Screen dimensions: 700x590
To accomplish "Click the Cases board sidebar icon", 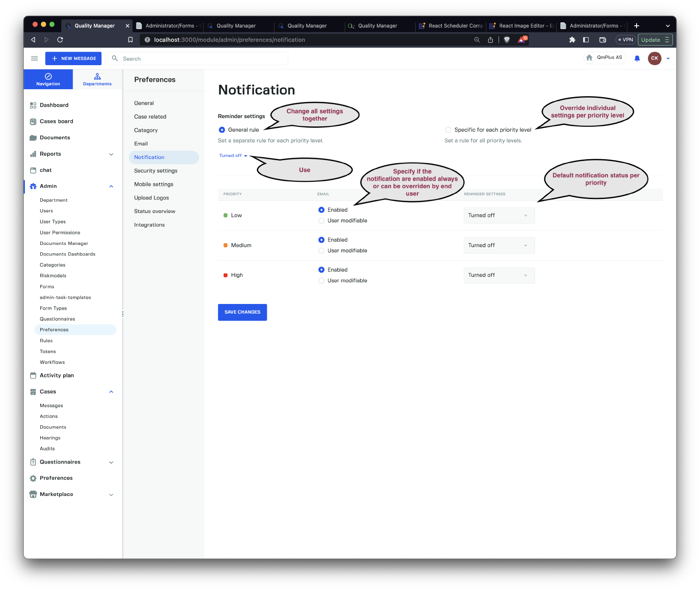I will 33,122.
